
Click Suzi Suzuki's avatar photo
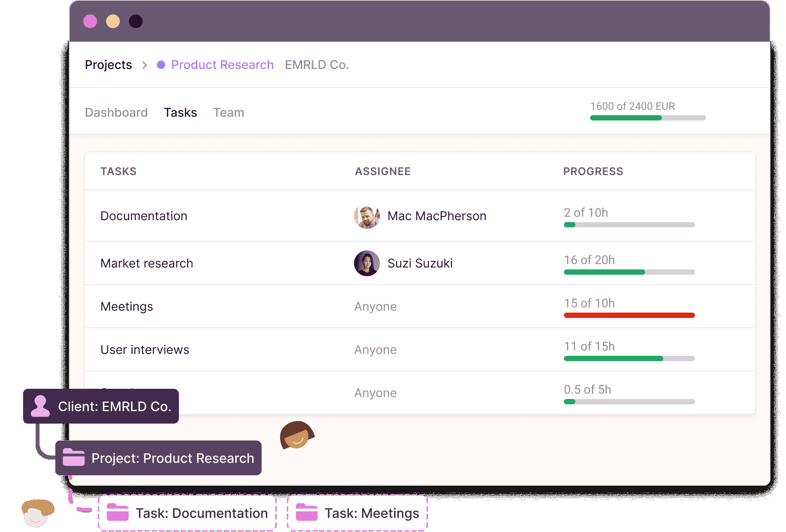(367, 263)
